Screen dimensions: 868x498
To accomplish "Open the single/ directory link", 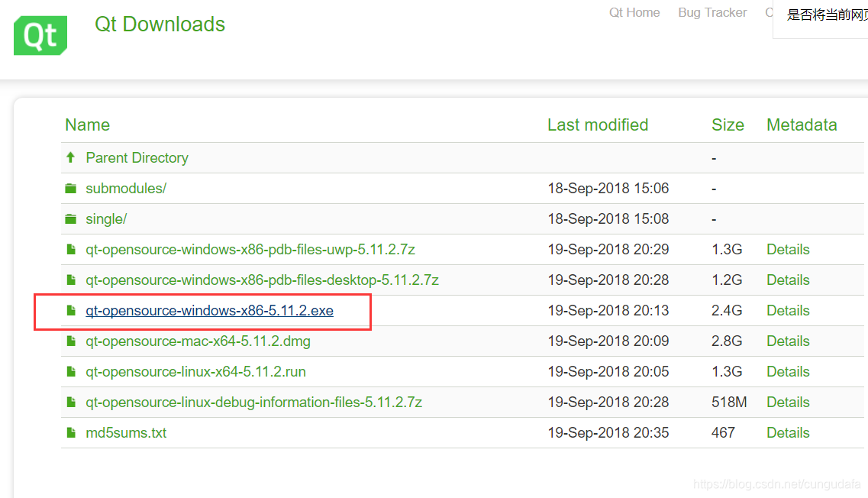I will [x=106, y=218].
